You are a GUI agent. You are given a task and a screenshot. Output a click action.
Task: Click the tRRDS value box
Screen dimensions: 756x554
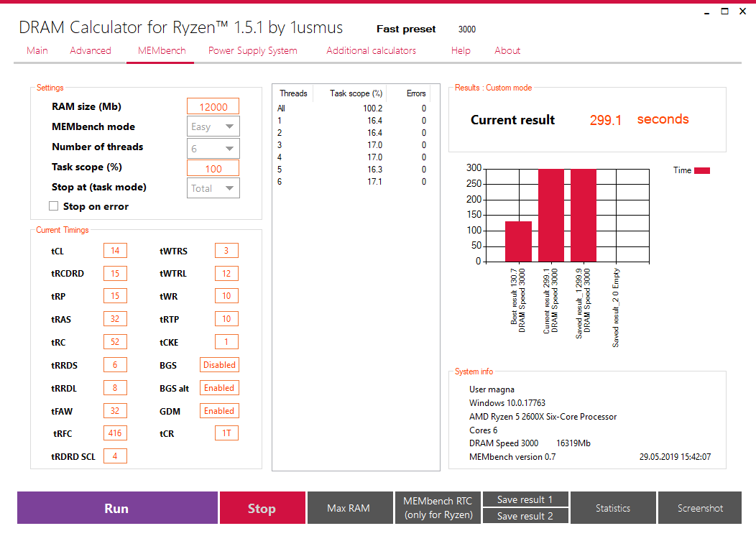pos(115,365)
